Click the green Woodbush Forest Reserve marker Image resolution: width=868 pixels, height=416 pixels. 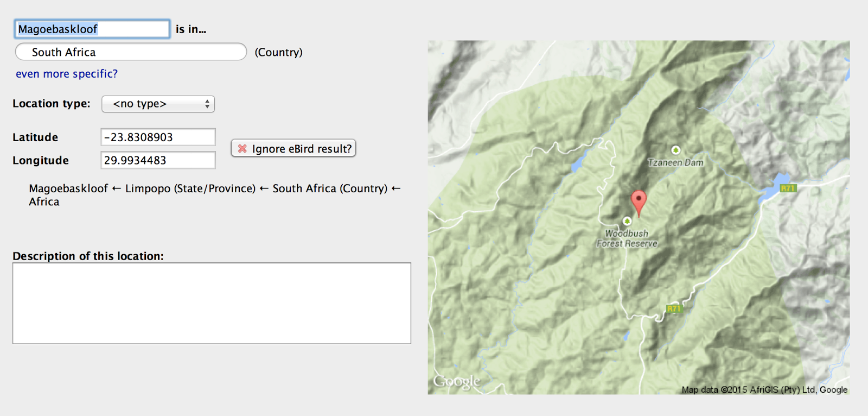627,221
